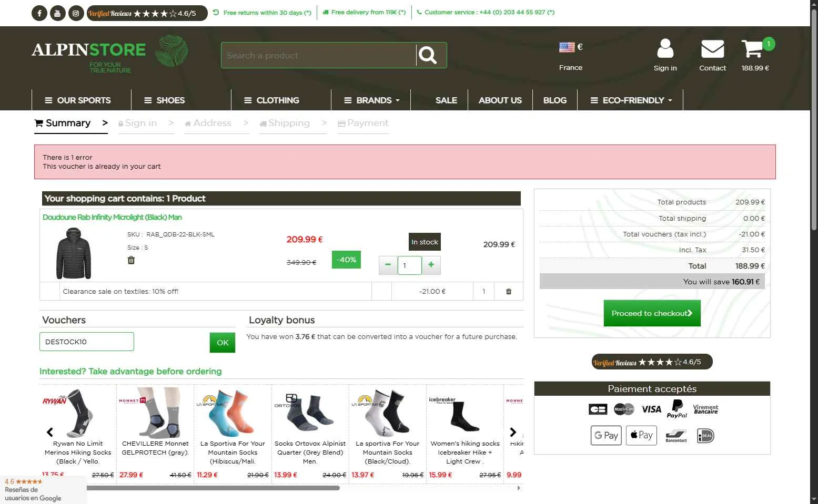Image resolution: width=818 pixels, height=504 pixels.
Task: Decrease quantity with minus button
Action: (x=388, y=265)
